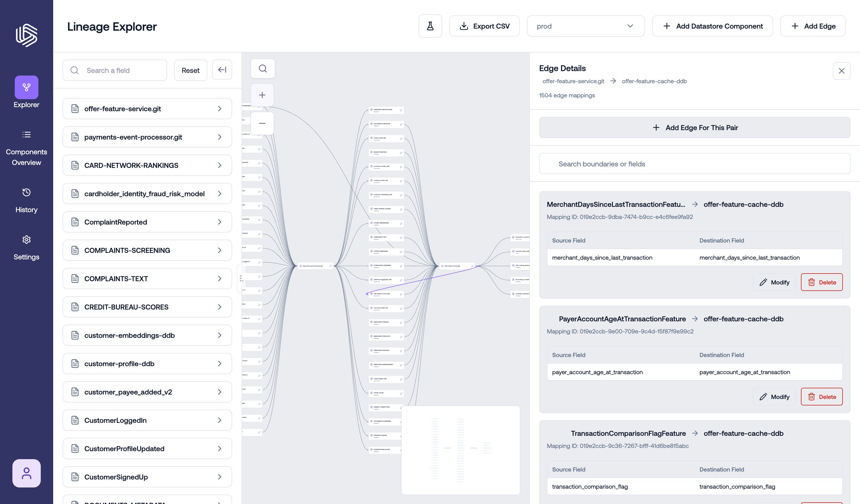Click the pencil icon on PayerAccountAgeAtTransactionFeature mapping
860x504 pixels.
(x=763, y=397)
